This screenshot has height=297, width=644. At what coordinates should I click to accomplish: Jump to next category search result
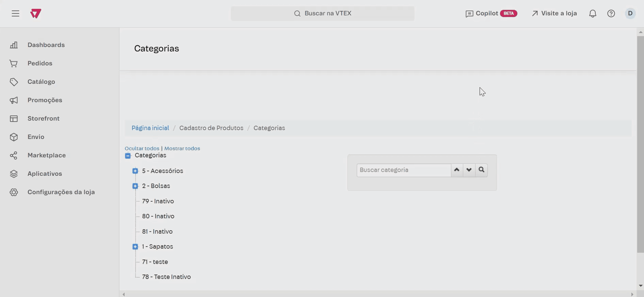[469, 170]
